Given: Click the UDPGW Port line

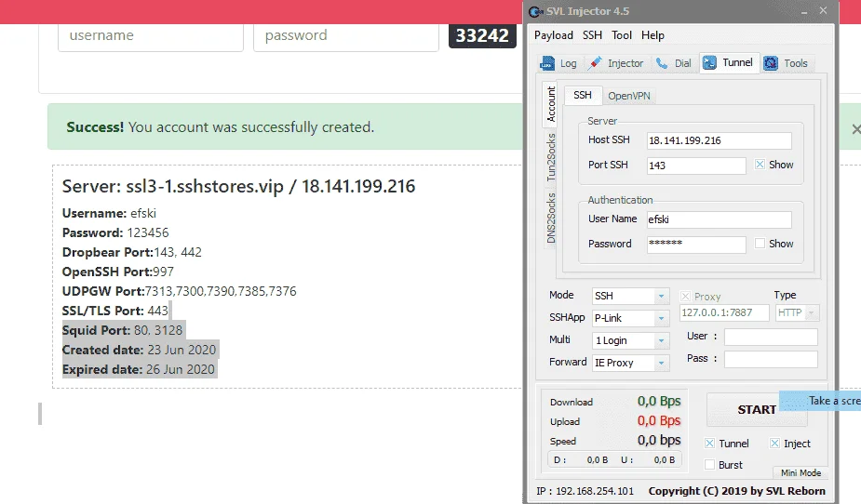Looking at the screenshot, I should point(179,291).
